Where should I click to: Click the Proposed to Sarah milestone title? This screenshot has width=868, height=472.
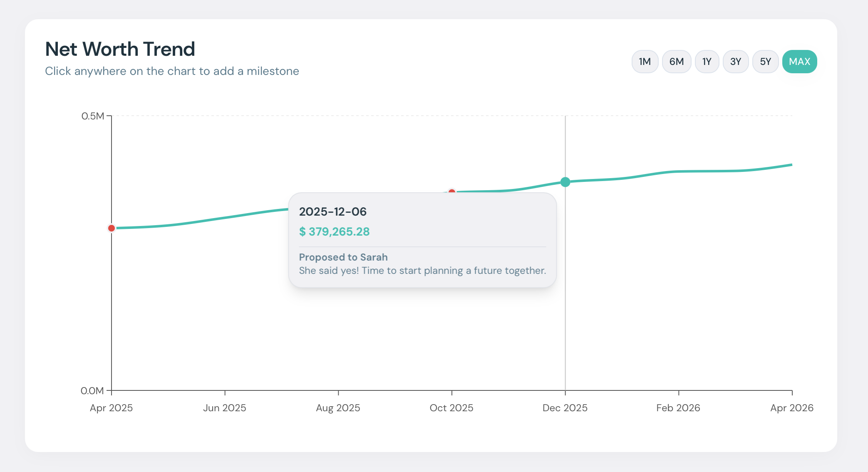point(343,257)
